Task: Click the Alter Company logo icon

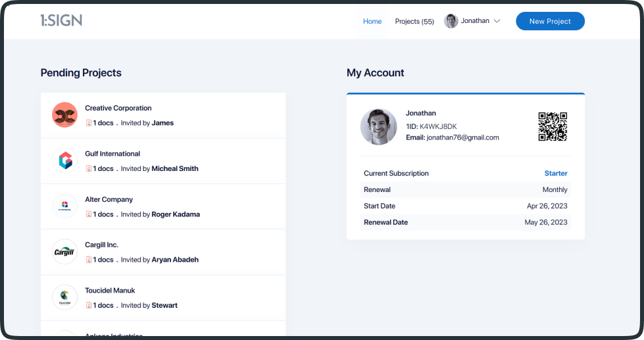Action: coord(65,206)
